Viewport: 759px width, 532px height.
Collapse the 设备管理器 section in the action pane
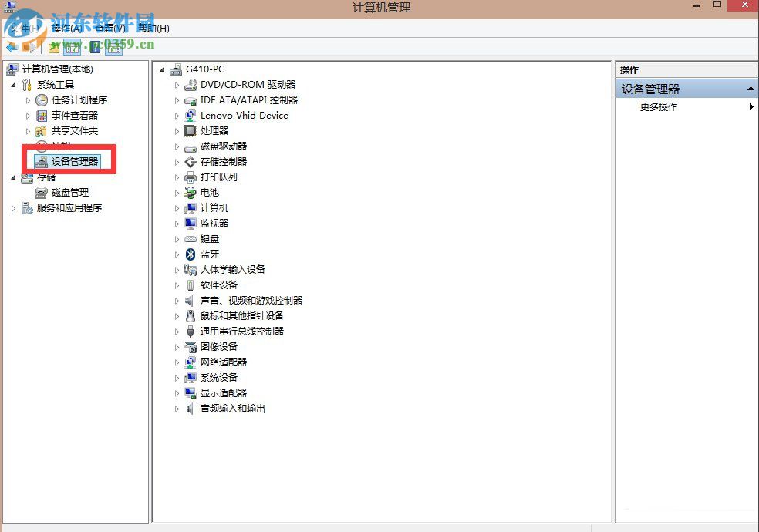click(749, 88)
